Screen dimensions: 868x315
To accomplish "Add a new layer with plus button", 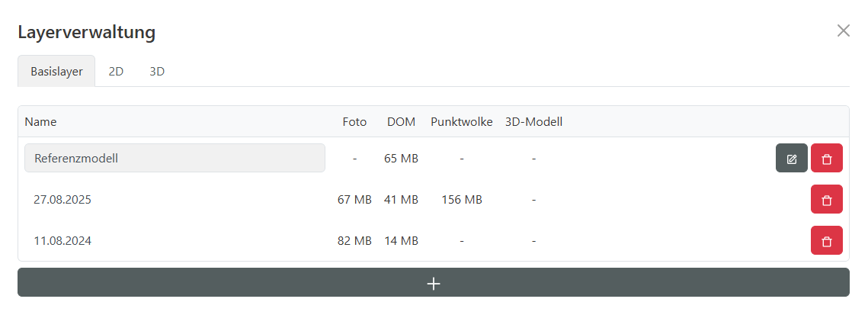I will (433, 283).
